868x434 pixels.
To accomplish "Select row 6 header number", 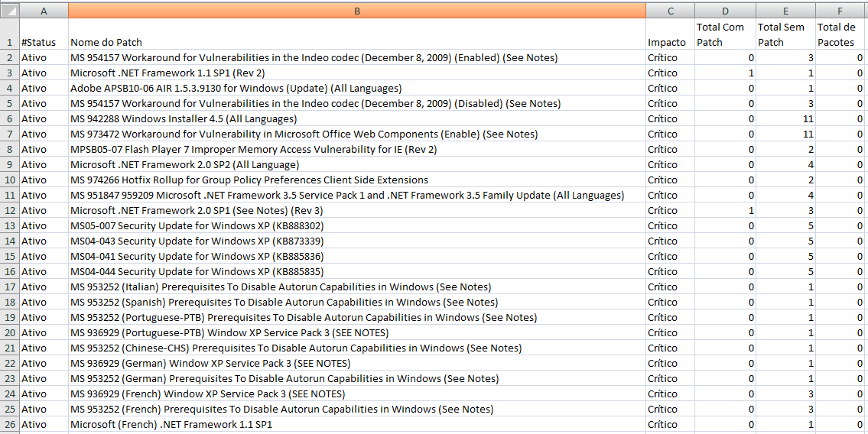I will pos(9,119).
